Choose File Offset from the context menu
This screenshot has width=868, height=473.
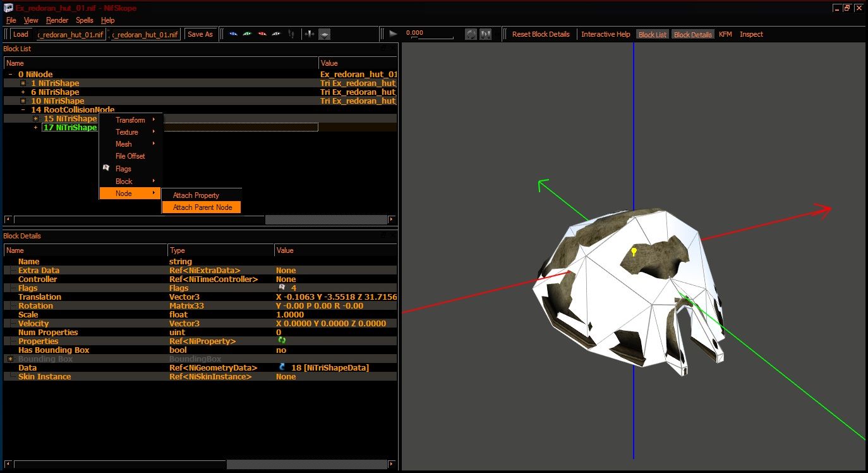pos(131,156)
